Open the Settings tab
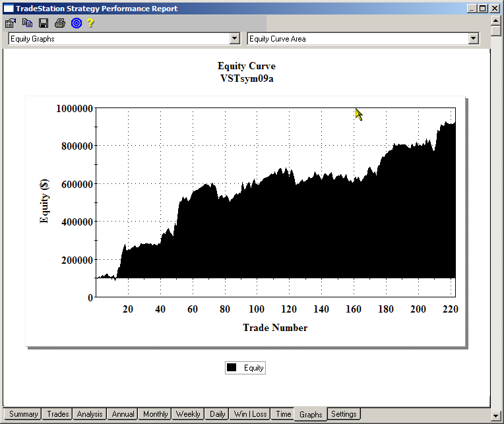This screenshot has width=504, height=424. coord(344,414)
